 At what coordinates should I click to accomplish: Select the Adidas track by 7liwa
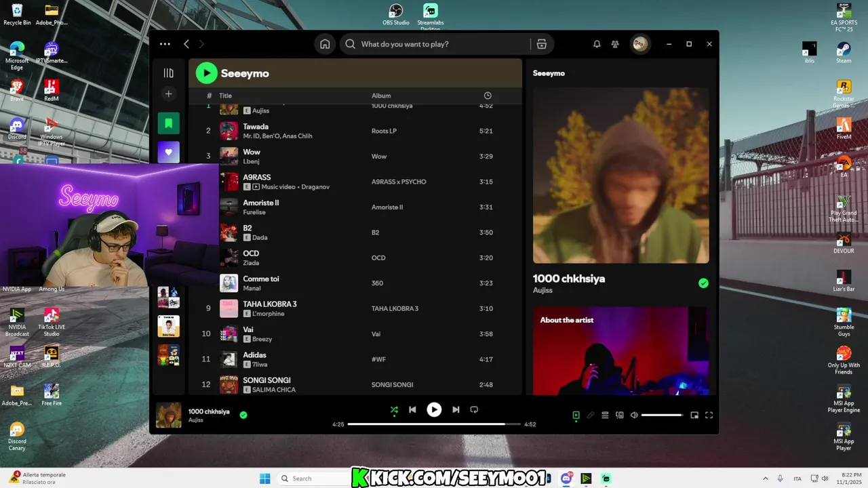pyautogui.click(x=355, y=359)
